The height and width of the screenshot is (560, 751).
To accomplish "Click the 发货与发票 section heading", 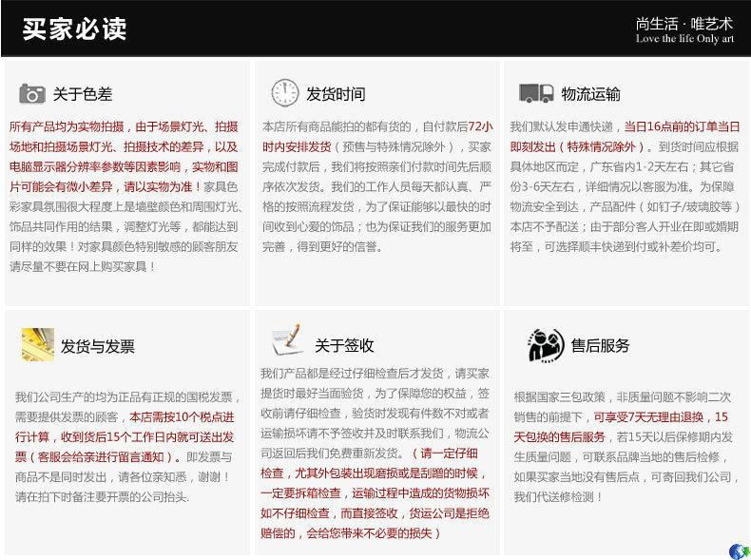I will [98, 346].
